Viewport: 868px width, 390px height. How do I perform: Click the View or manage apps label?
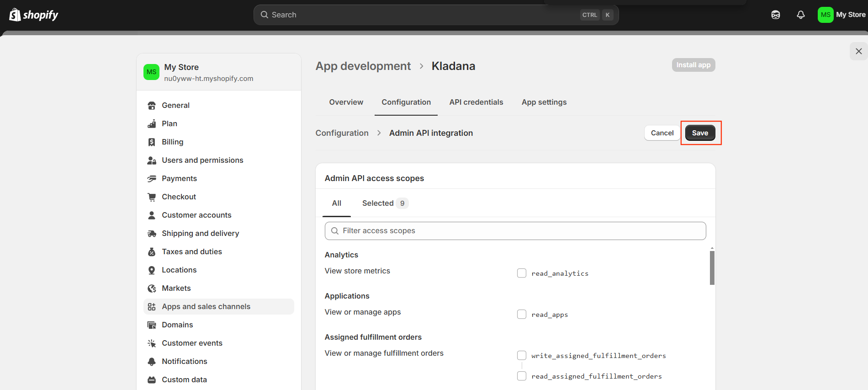(x=363, y=312)
